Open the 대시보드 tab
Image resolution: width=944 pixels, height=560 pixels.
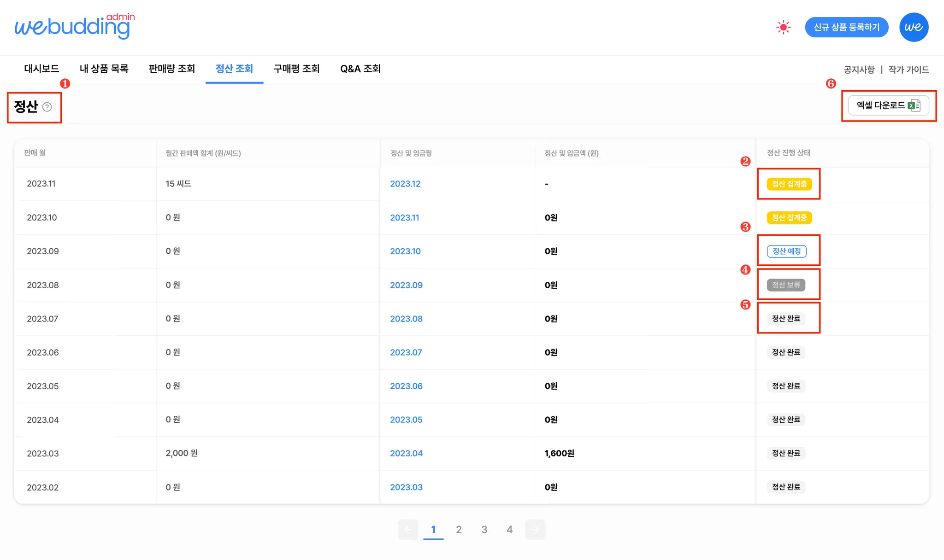[41, 69]
